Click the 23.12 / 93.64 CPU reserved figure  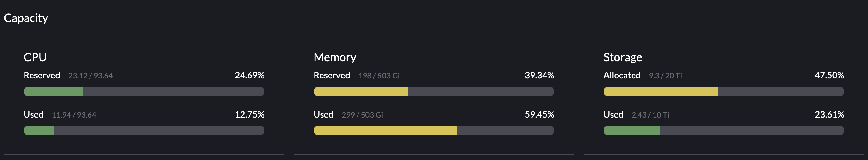tap(90, 76)
